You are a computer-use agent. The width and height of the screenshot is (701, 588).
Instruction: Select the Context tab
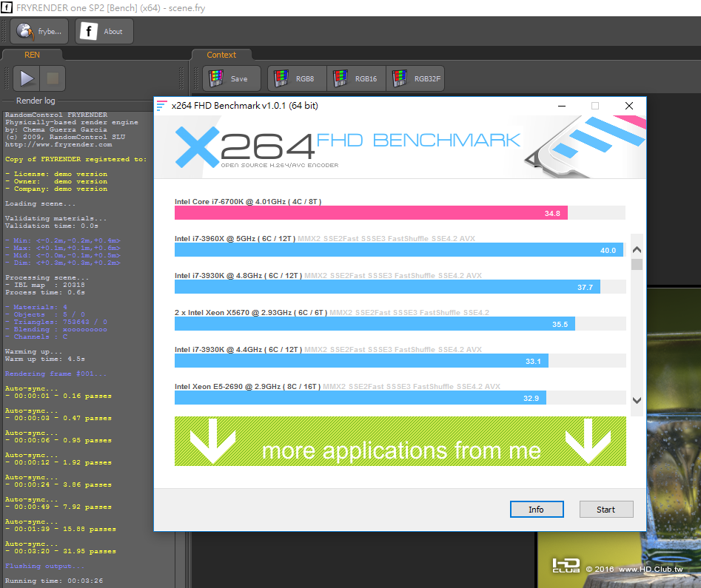click(221, 55)
